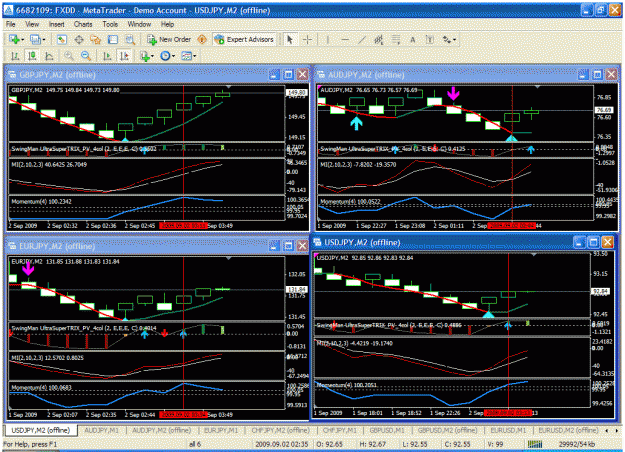Screen dimensions: 625x452
Task: Open the Indicators list icon
Action: tap(145, 56)
